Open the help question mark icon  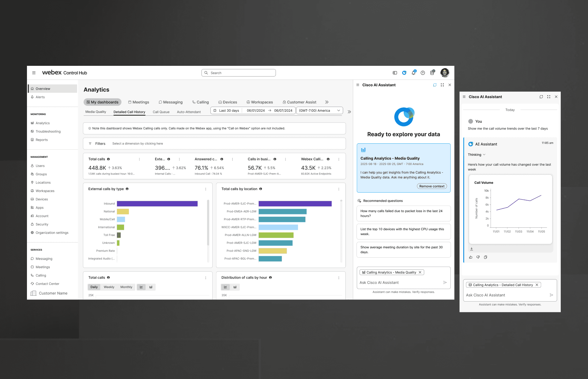click(x=423, y=73)
